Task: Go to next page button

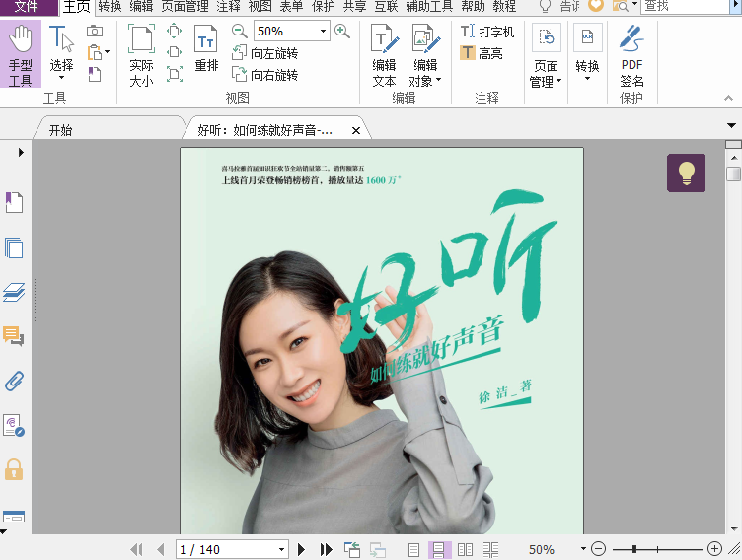Action: (301, 549)
